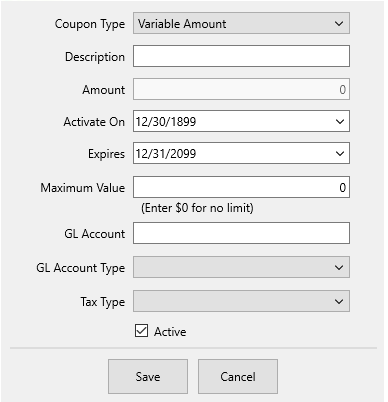
Task: Open the Tax Type dropdown
Action: point(241,301)
